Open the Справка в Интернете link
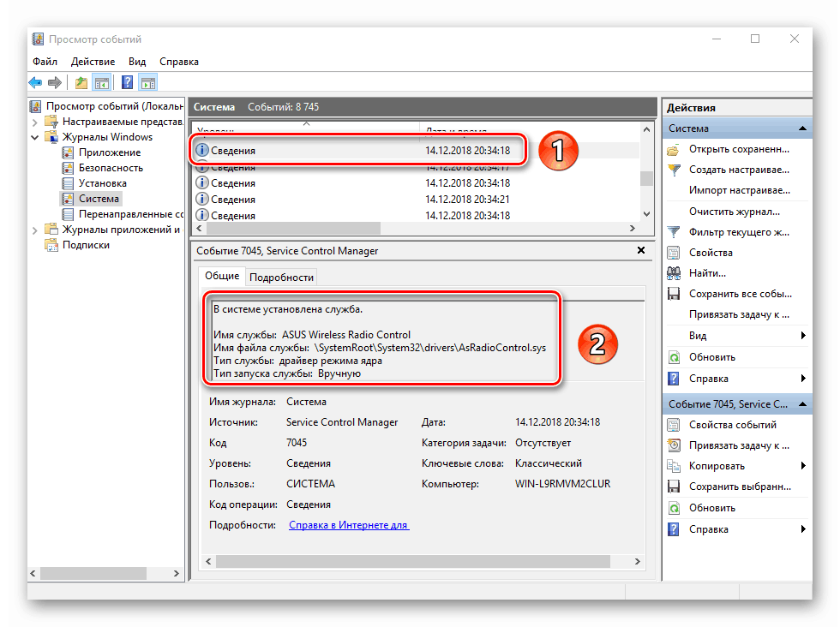 [x=349, y=525]
